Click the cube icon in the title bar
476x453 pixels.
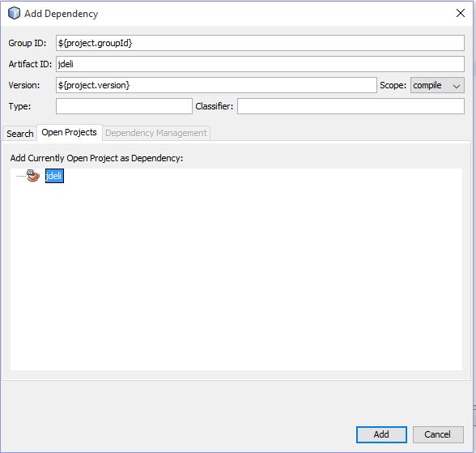click(14, 13)
